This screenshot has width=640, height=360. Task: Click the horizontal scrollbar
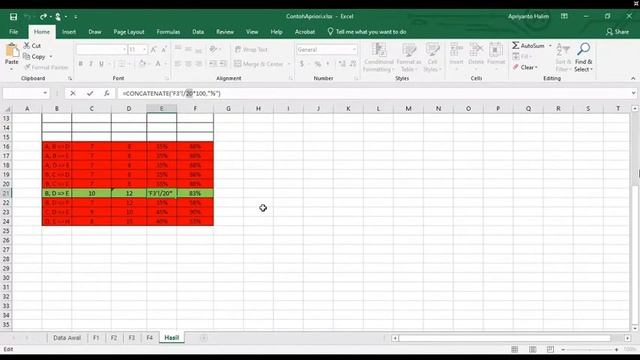coord(504,338)
